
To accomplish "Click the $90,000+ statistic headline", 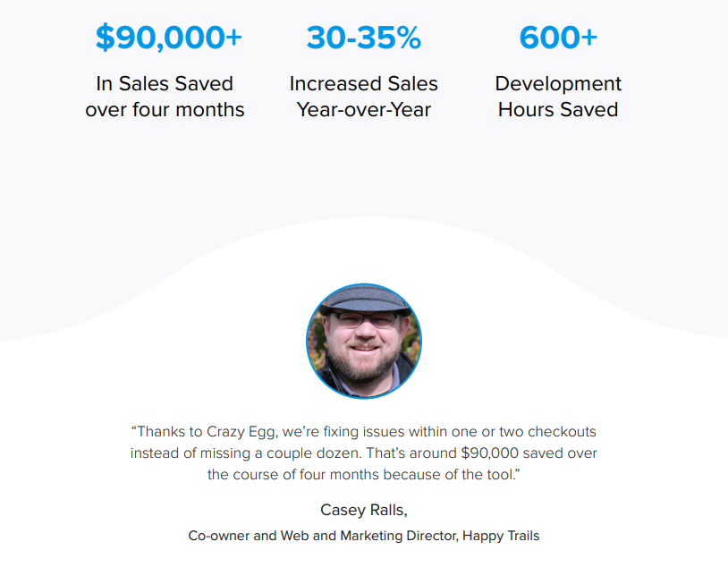I will point(168,38).
